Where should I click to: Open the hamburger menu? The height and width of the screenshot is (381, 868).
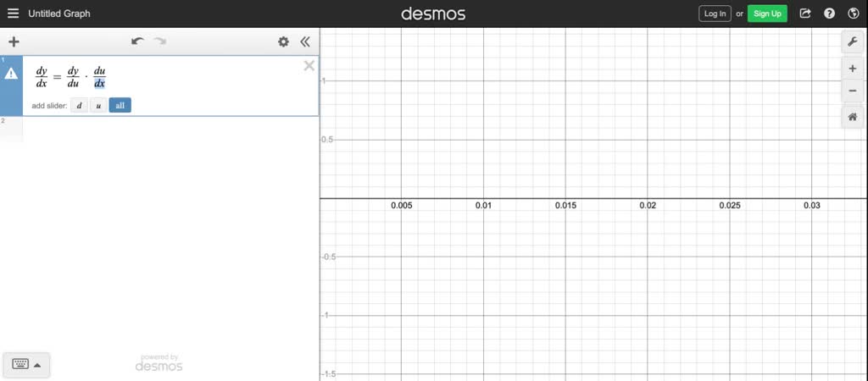pyautogui.click(x=13, y=14)
